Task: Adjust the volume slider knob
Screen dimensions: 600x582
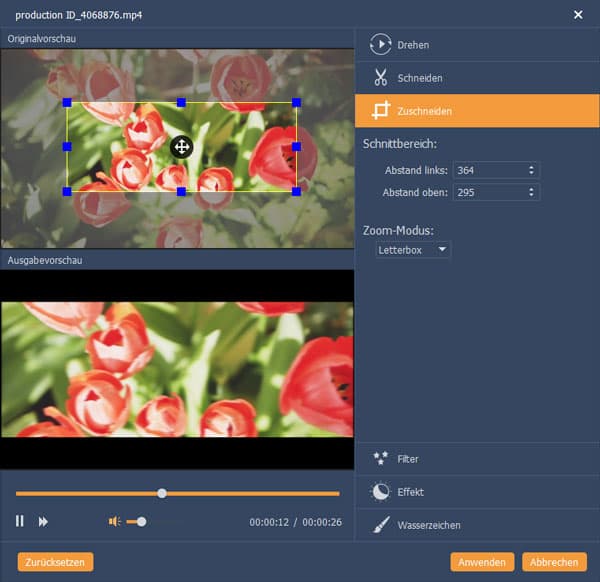Action: pos(142,522)
